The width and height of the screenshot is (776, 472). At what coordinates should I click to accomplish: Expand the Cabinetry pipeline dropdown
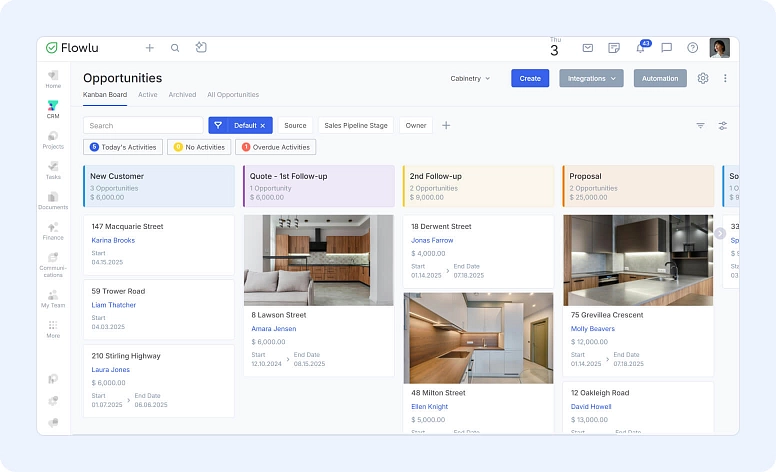point(470,78)
